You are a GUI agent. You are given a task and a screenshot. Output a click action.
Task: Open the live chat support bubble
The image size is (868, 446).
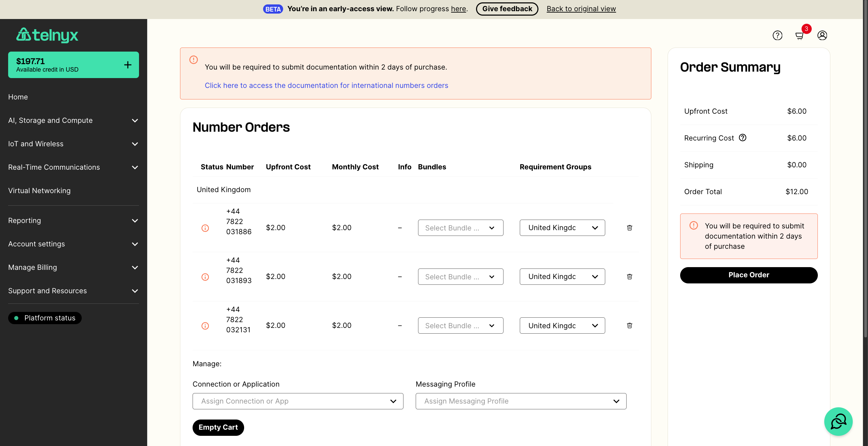[x=839, y=422]
